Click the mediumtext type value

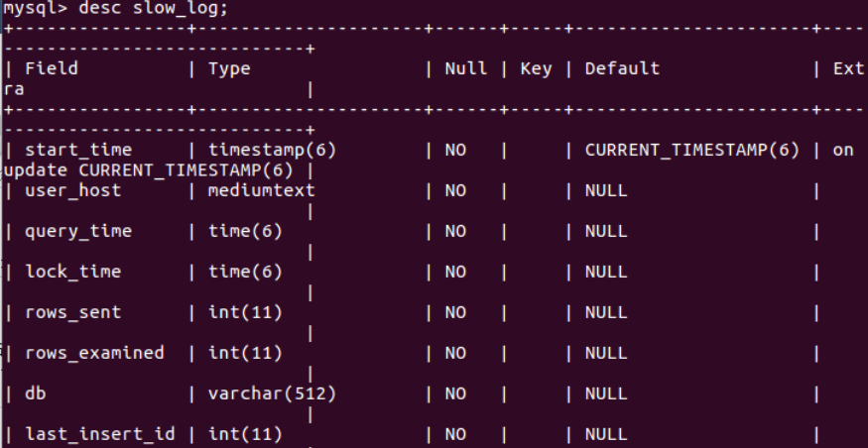[x=261, y=190]
